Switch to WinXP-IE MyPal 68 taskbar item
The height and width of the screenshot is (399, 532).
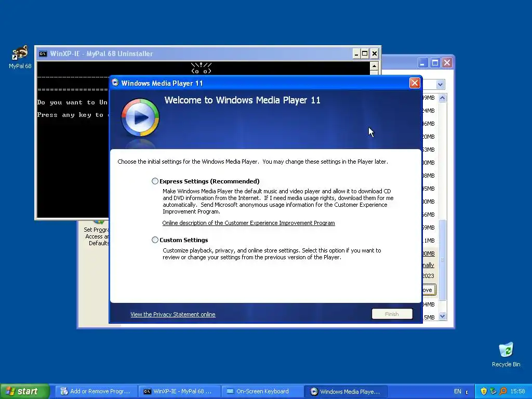[x=179, y=391]
